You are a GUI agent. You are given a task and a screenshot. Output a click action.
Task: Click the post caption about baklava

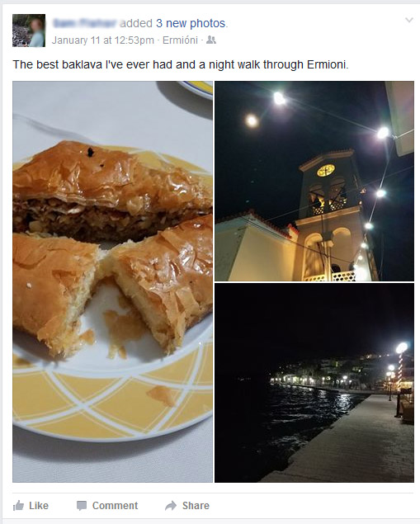tap(181, 64)
